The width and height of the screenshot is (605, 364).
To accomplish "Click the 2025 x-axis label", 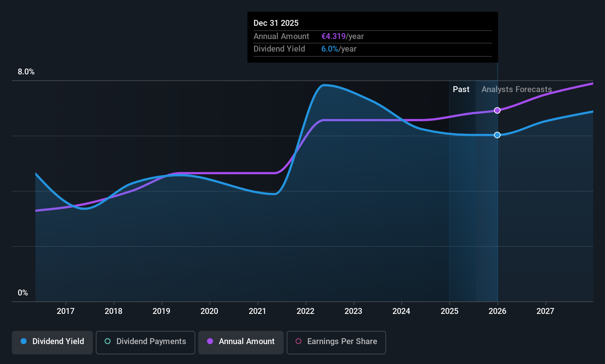I will pos(450,311).
